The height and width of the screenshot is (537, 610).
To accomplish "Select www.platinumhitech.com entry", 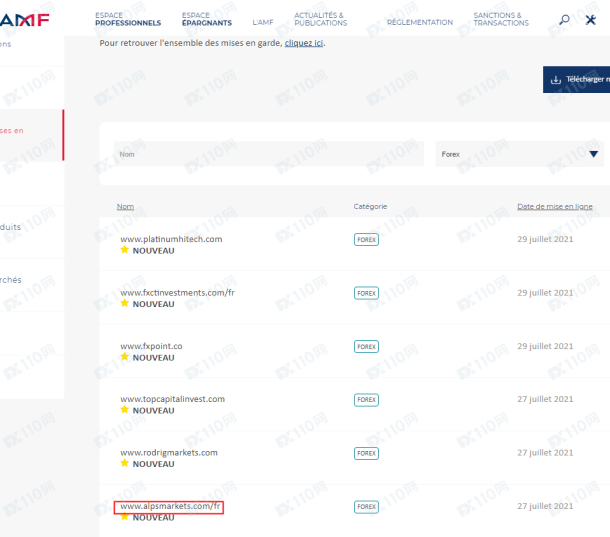I will 171,239.
